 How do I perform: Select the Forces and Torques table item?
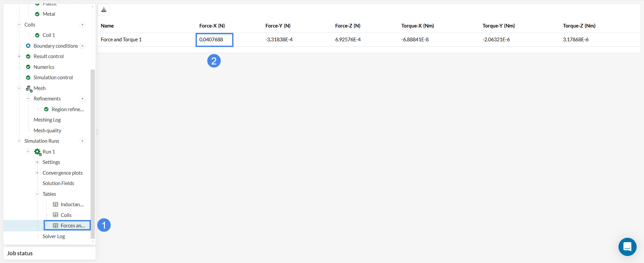point(72,226)
